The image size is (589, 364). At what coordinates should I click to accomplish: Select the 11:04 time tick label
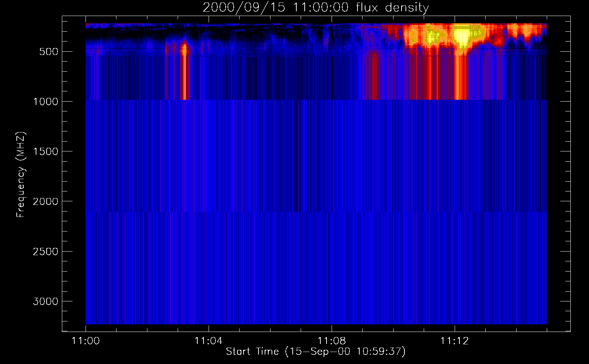208,341
